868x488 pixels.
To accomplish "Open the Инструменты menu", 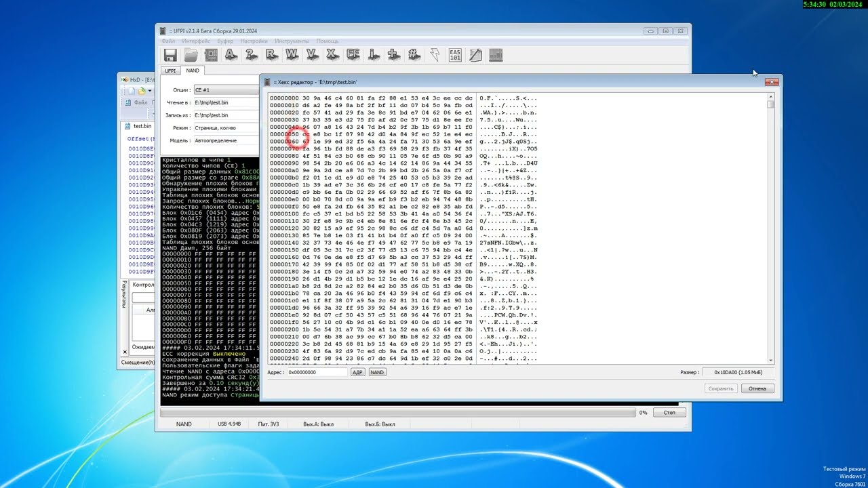I will [292, 41].
